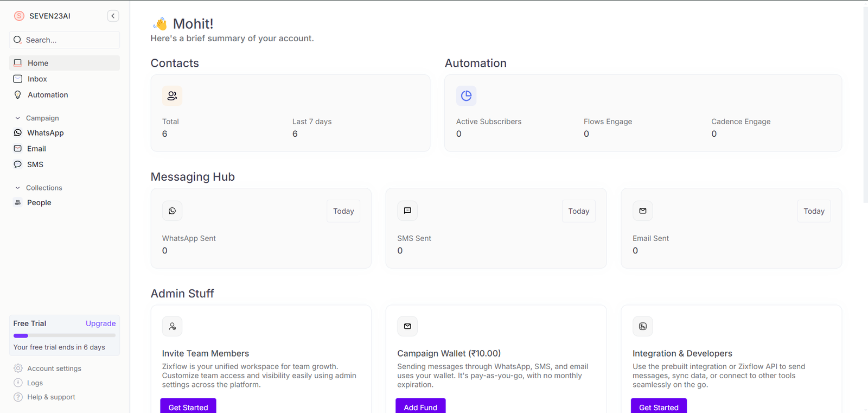Go to Home in the sidebar
Viewport: 868px width, 413px height.
point(65,63)
